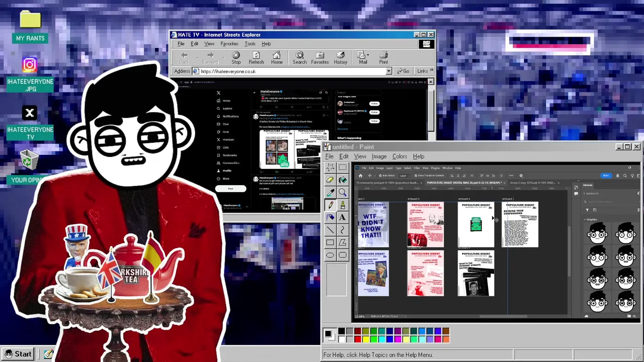Open History in the Explorer toolbar
The height and width of the screenshot is (362, 644).
[x=341, y=58]
